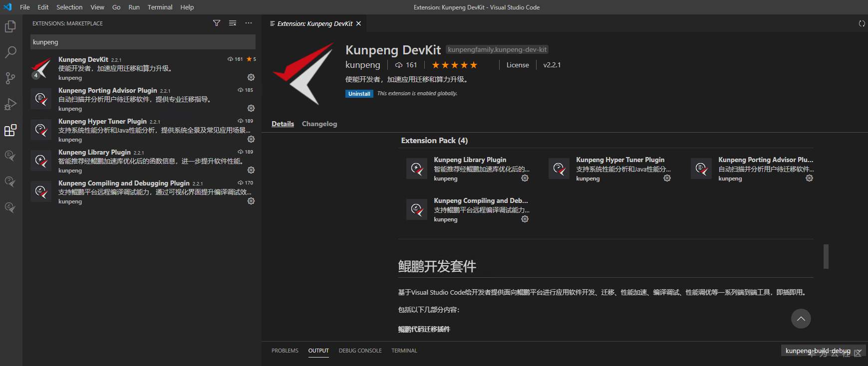Viewport: 868px width, 366px height.
Task: Open the Go menu
Action: pos(116,7)
